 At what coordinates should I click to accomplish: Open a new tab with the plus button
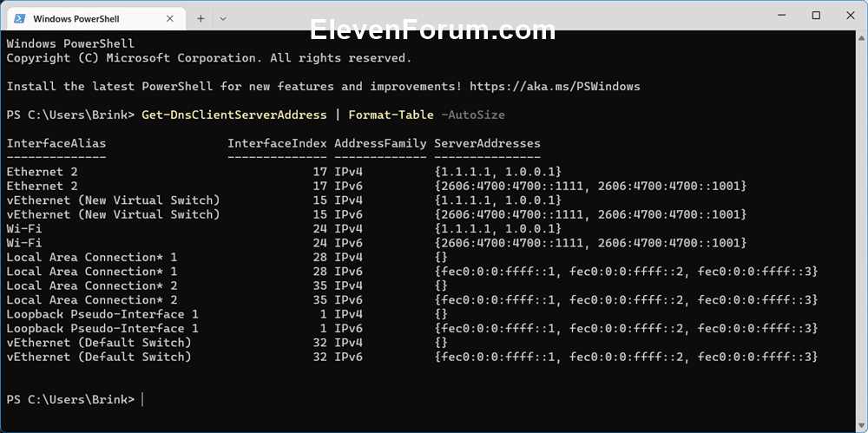(201, 19)
